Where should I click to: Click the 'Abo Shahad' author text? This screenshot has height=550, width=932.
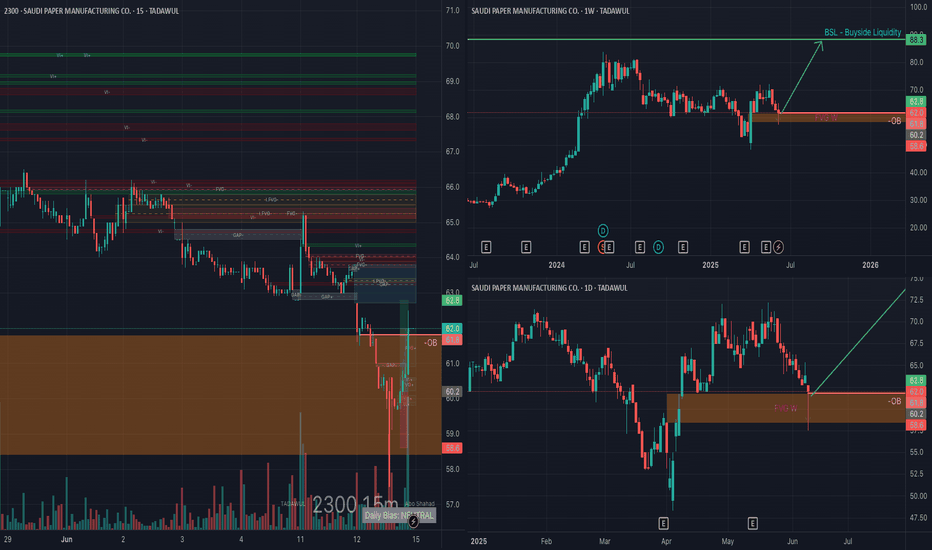(x=421, y=504)
